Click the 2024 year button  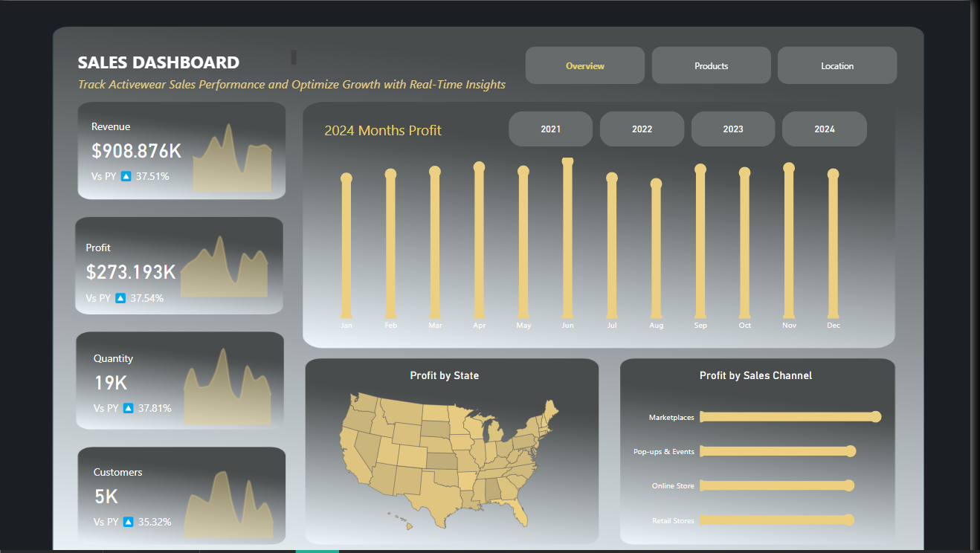[x=824, y=129]
